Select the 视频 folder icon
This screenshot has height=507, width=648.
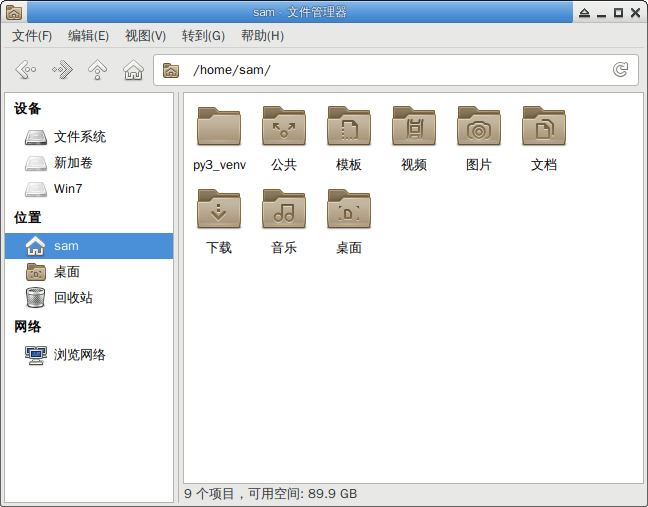pos(414,127)
